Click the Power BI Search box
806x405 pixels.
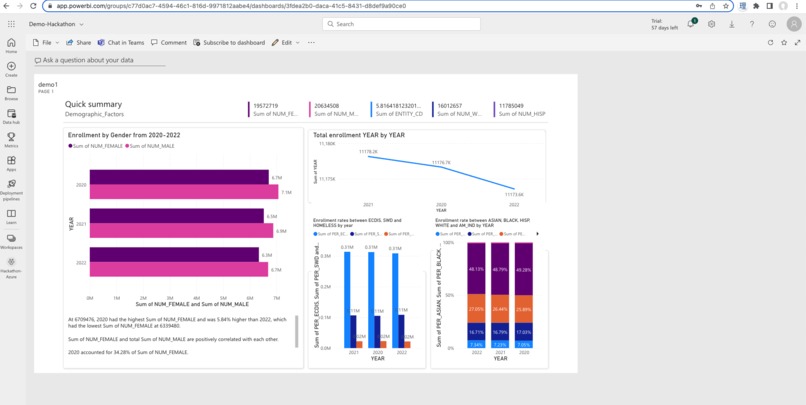[x=401, y=24]
